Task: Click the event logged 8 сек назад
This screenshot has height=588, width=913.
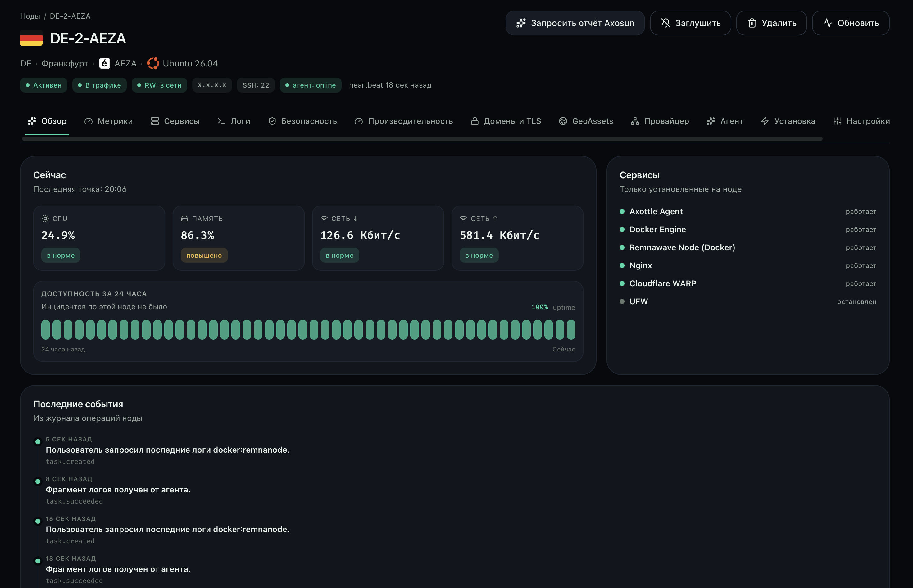Action: click(x=118, y=490)
